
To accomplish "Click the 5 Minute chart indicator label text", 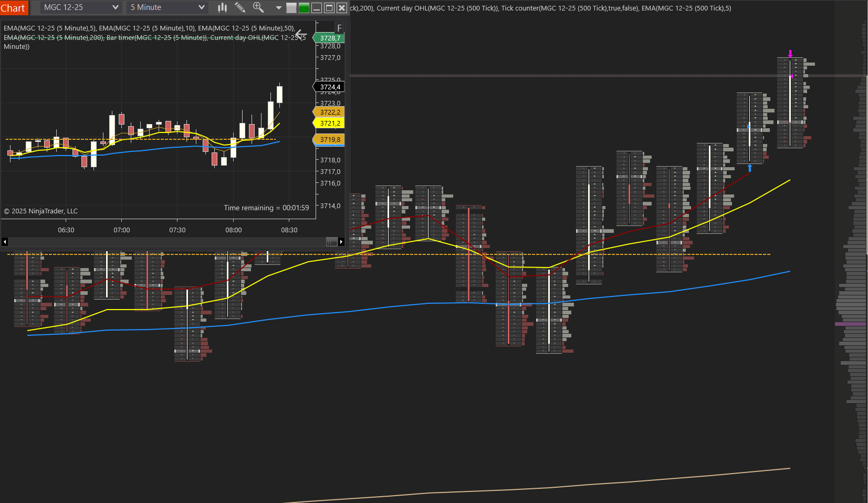I will pos(155,37).
